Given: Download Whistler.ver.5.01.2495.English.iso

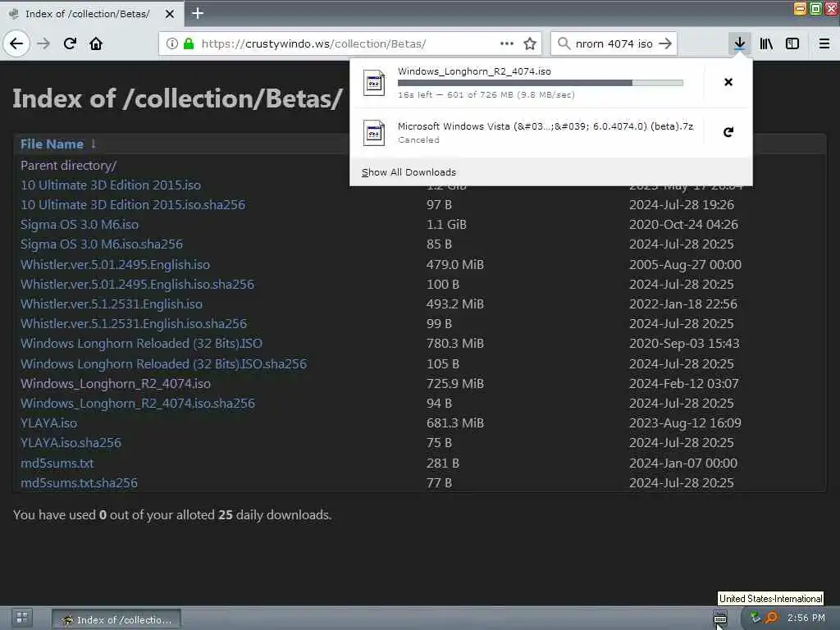Looking at the screenshot, I should pyautogui.click(x=115, y=264).
